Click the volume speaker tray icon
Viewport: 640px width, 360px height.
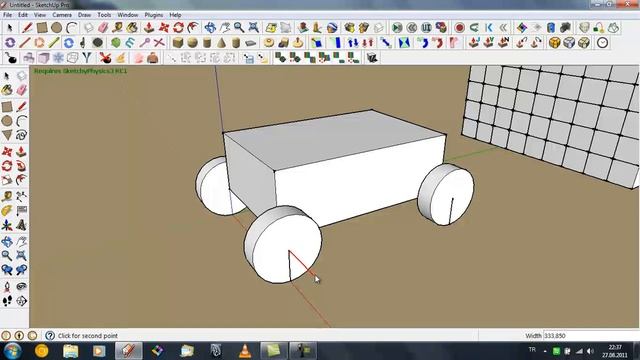click(x=590, y=351)
